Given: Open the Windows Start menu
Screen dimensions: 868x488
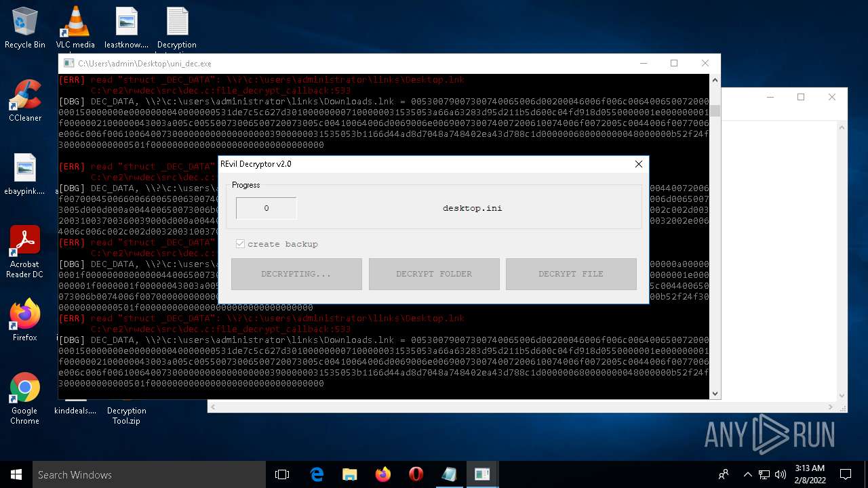Looking at the screenshot, I should 16,474.
